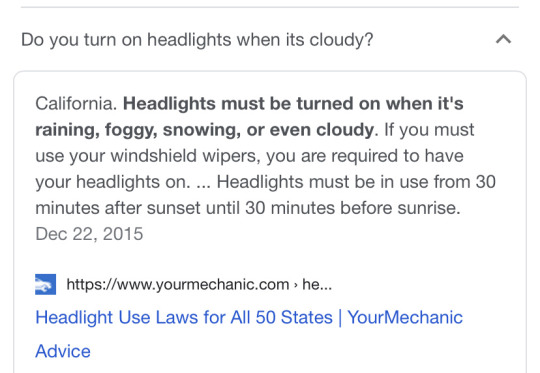Click the date "Dec 22, 2015"

pos(89,234)
